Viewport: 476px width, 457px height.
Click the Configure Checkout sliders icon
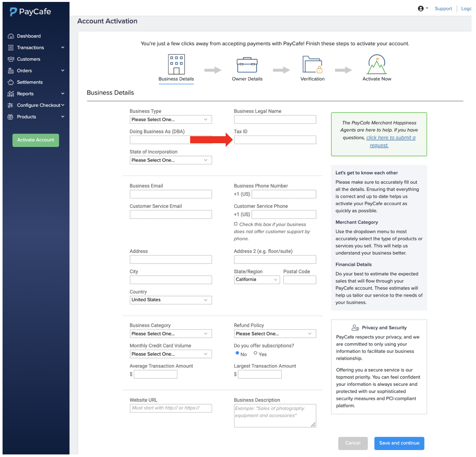[x=10, y=105]
